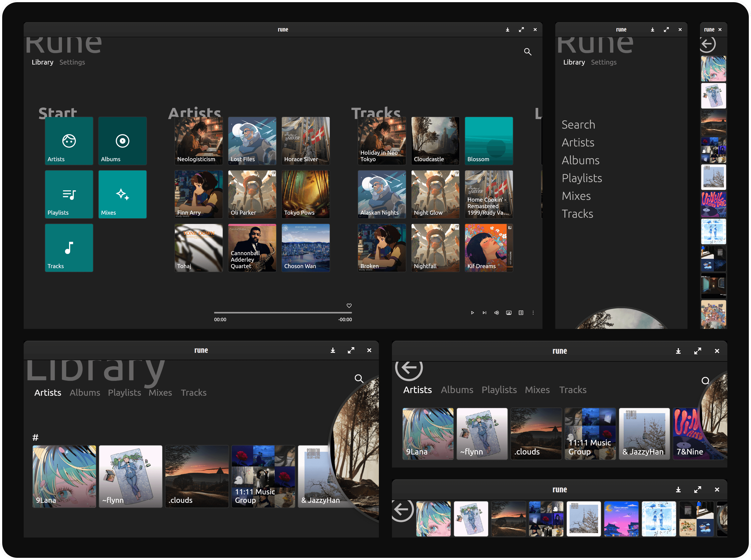Play the Home Cookin' Remastered track
The width and height of the screenshot is (751, 560).
489,194
